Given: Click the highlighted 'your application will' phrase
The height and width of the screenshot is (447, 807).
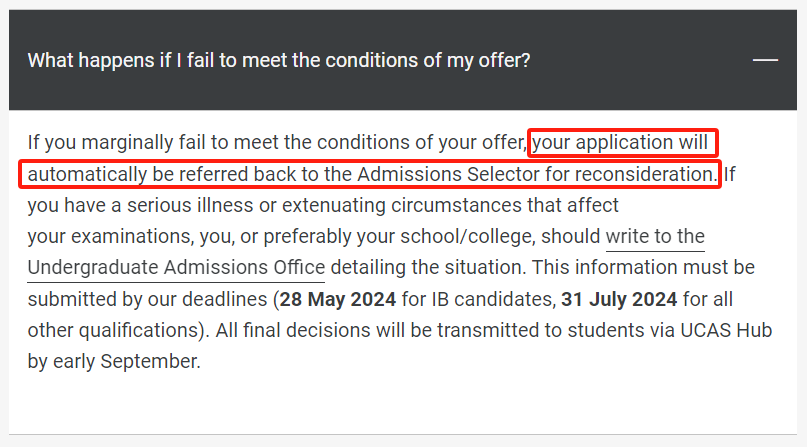Looking at the screenshot, I should tap(620, 142).
